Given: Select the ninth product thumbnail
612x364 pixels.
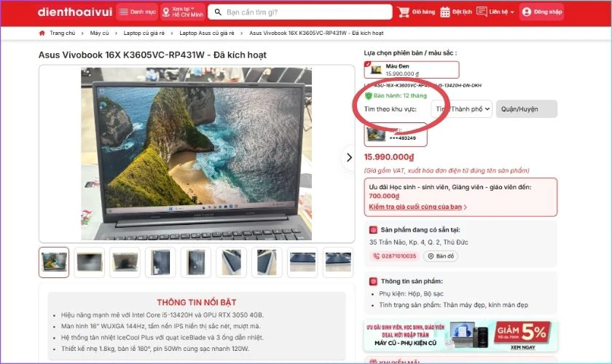Looking at the screenshot, I should tap(337, 262).
